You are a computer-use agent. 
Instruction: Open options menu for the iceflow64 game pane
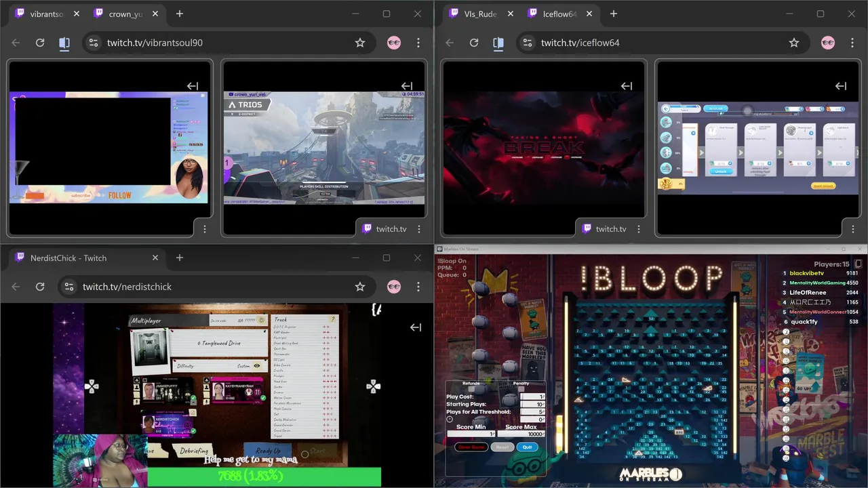pos(853,229)
